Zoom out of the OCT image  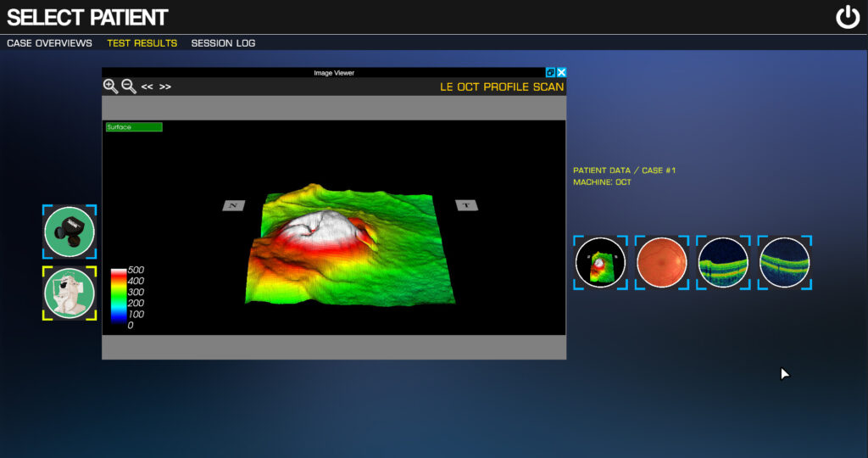point(129,87)
